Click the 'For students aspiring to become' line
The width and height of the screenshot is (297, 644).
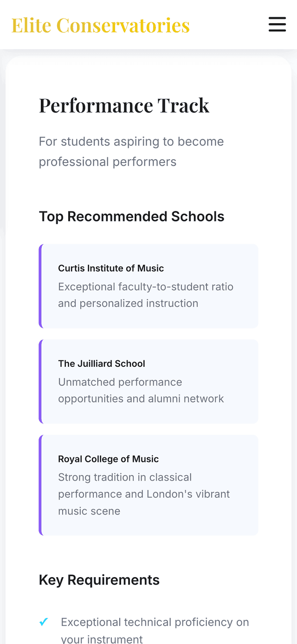click(x=131, y=142)
